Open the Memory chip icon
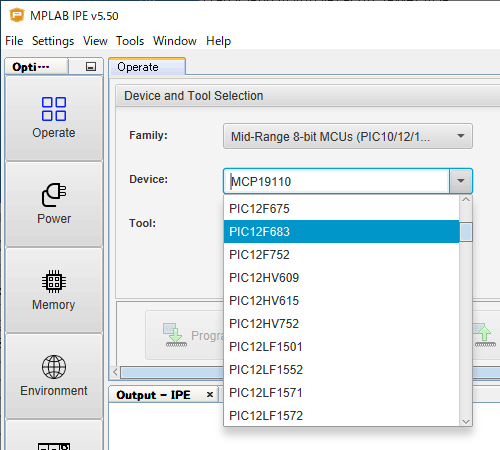The width and height of the screenshot is (500, 450). (54, 281)
